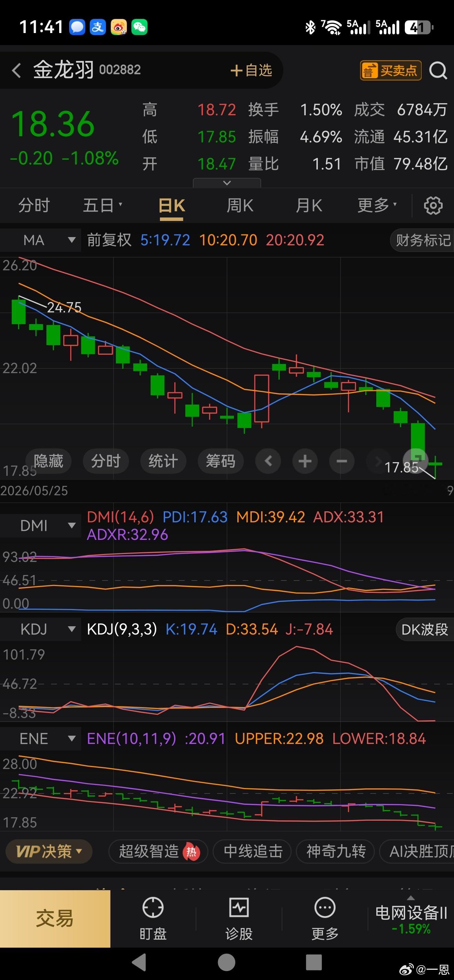This screenshot has width=454, height=980.
Task: Zoom in chart with plus button
Action: pyautogui.click(x=305, y=461)
